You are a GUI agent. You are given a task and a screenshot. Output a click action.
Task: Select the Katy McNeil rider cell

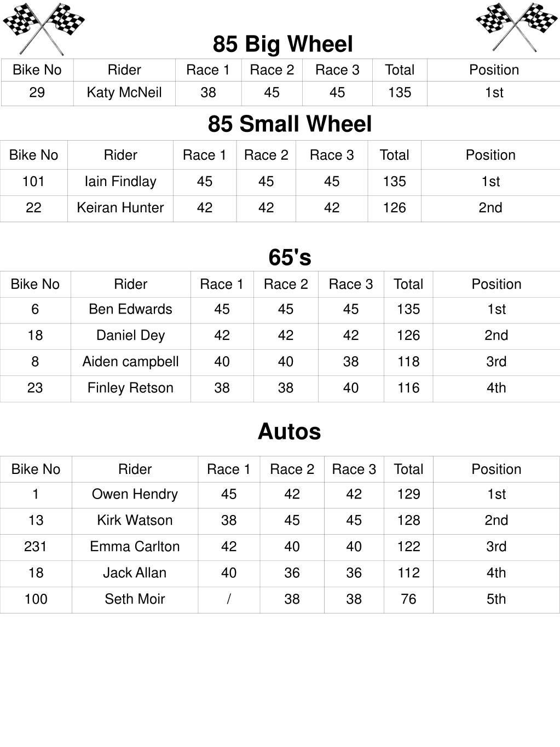pos(124,93)
